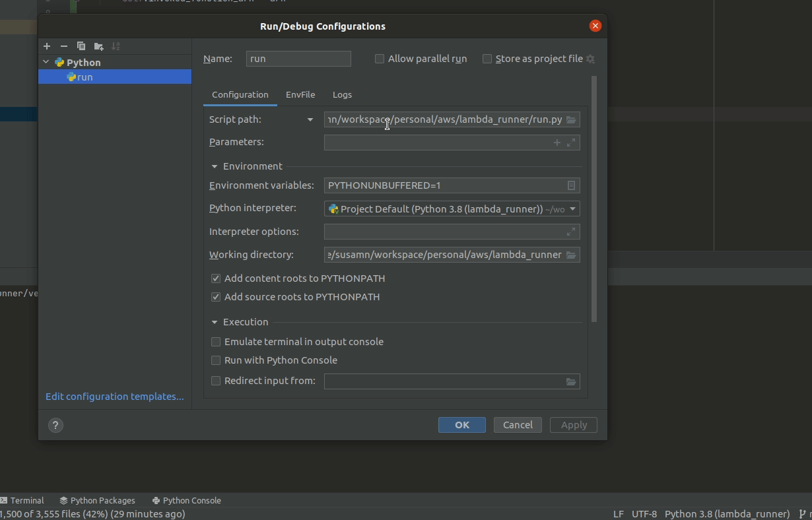Image resolution: width=812 pixels, height=520 pixels.
Task: Open the Python interpreter dropdown
Action: (572, 209)
